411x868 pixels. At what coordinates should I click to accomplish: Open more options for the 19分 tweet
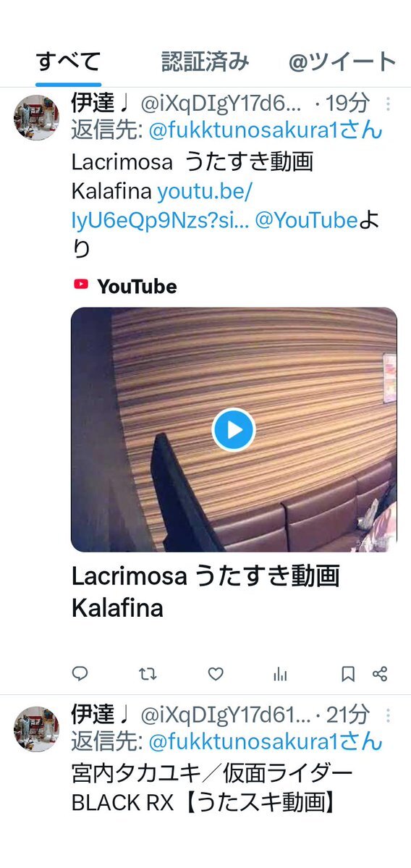tap(388, 104)
